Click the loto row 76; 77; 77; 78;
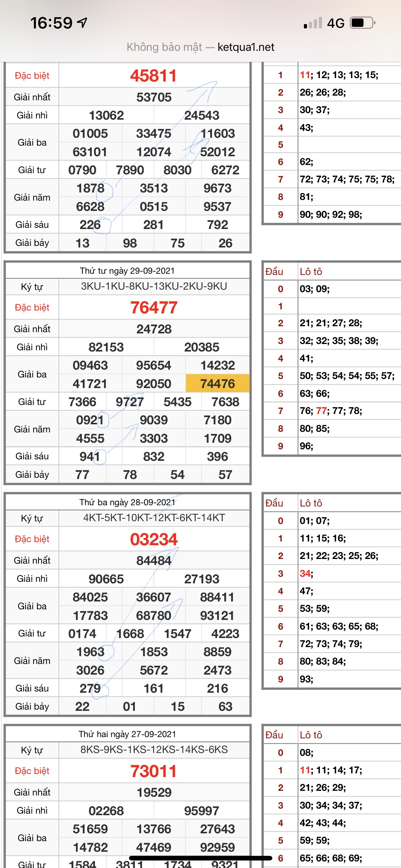Image resolution: width=401 pixels, height=868 pixels. point(331,411)
